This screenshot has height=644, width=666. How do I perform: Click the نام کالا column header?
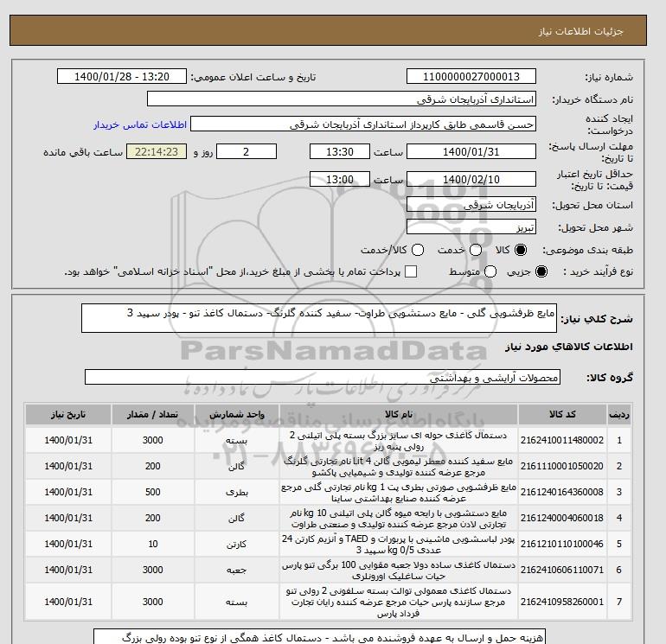point(399,415)
